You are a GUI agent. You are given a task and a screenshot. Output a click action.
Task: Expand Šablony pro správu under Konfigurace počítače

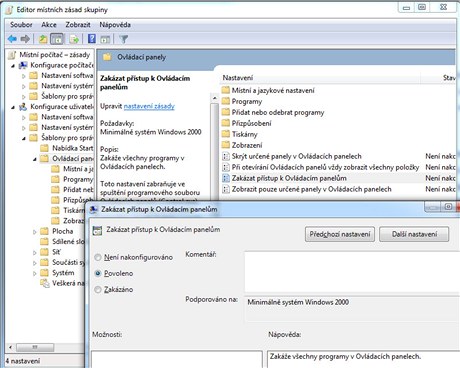(x=24, y=97)
